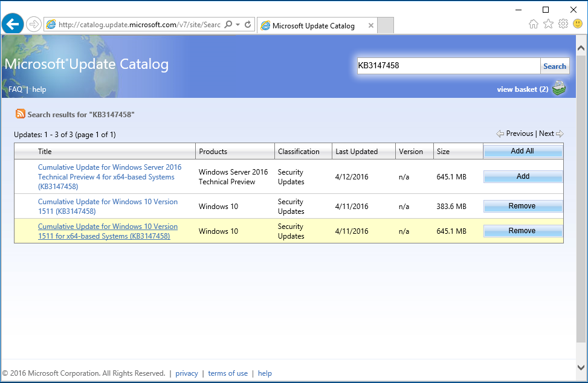Click the browser Back arrow button
The height and width of the screenshot is (383, 588).
[13, 24]
